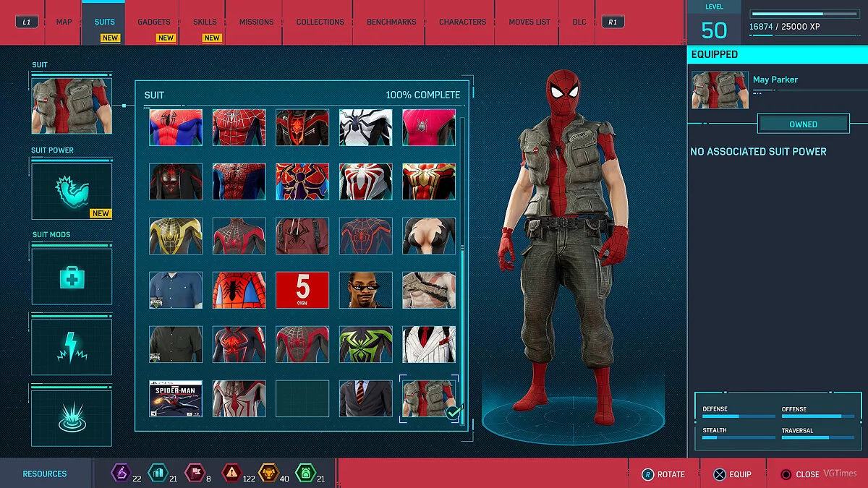This screenshot has height=488, width=868.
Task: Click the red warning triangle token icon
Action: (231, 474)
